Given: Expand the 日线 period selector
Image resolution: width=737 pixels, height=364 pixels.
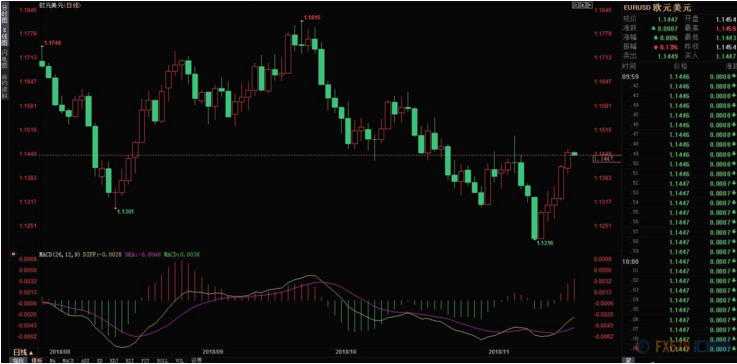Looking at the screenshot, I should [x=23, y=352].
